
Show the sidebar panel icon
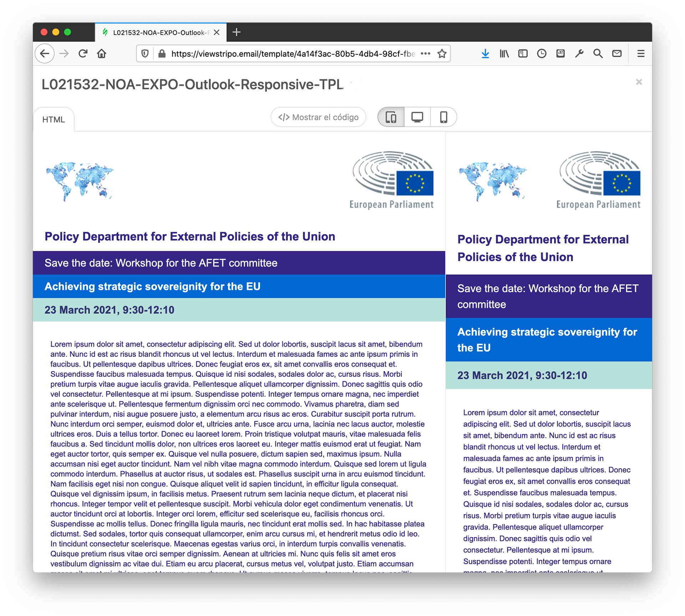523,54
